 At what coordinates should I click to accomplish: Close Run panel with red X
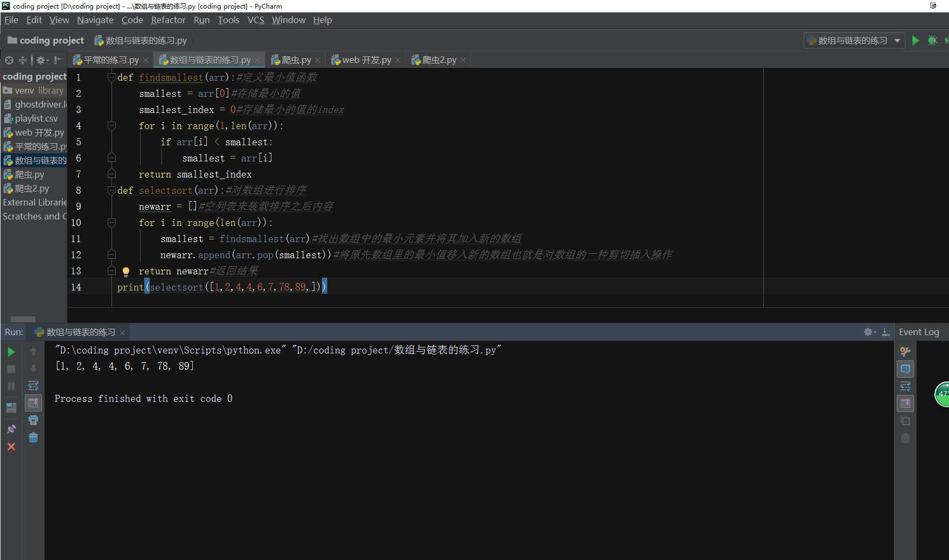coord(11,446)
